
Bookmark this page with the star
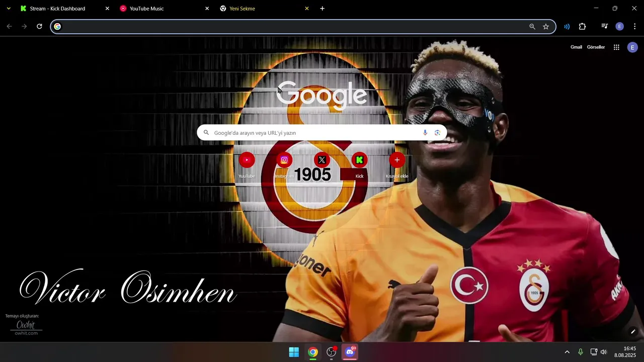pos(546,27)
